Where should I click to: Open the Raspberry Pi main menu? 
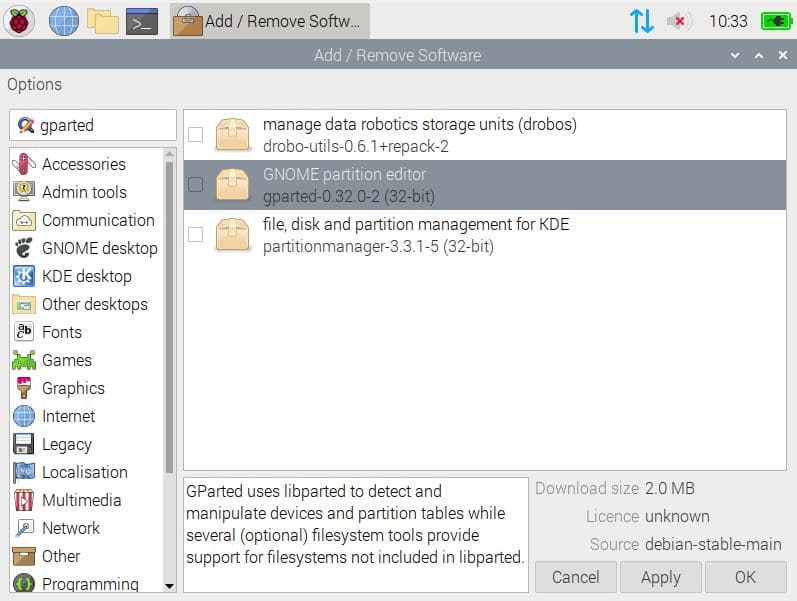coord(20,20)
